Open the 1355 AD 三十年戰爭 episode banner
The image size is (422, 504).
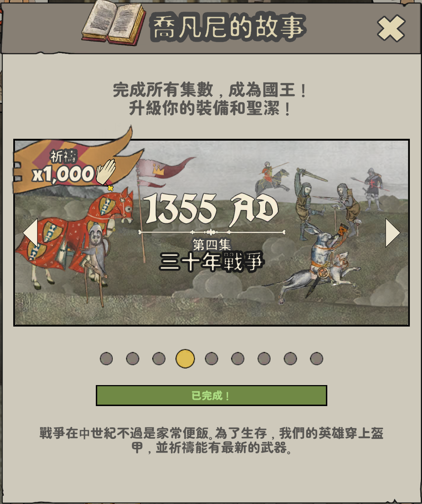point(212,233)
